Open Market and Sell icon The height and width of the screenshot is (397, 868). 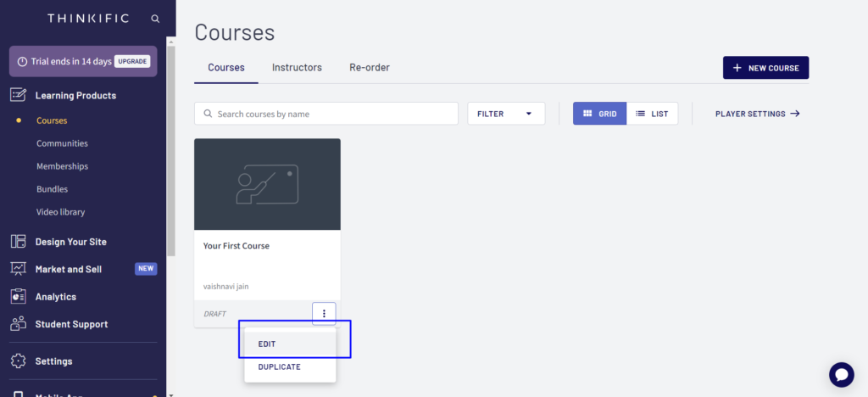click(x=18, y=269)
